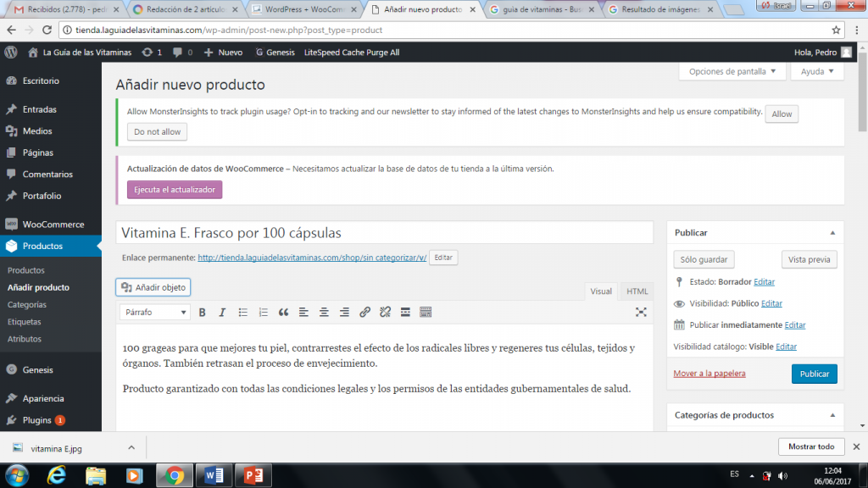Remove link icon in editor toolbar
The height and width of the screenshot is (488, 868).
385,313
